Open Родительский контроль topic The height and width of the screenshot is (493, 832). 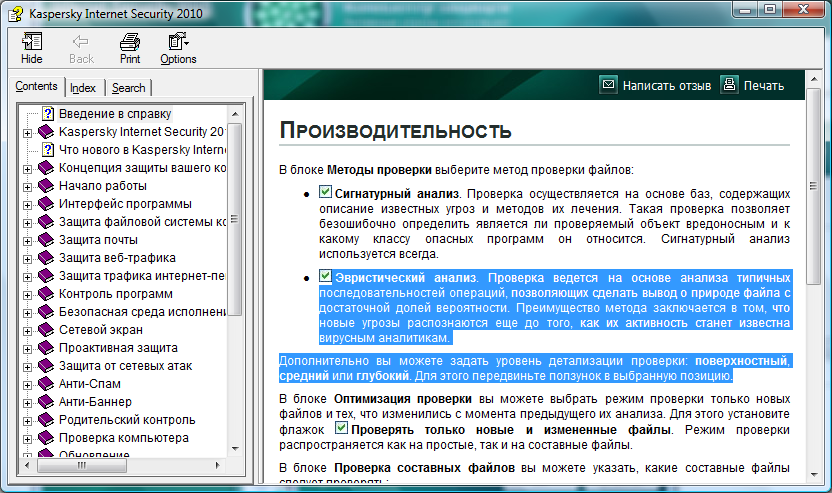click(127, 420)
